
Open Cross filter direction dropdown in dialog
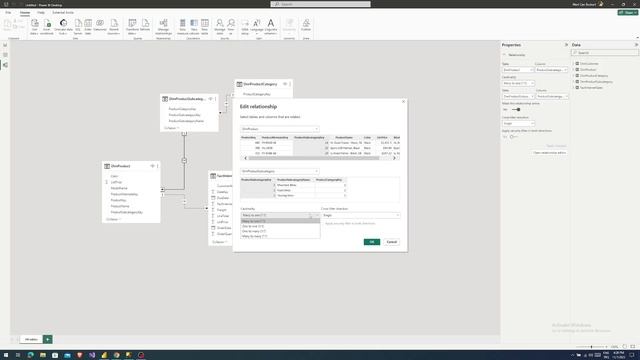point(360,215)
